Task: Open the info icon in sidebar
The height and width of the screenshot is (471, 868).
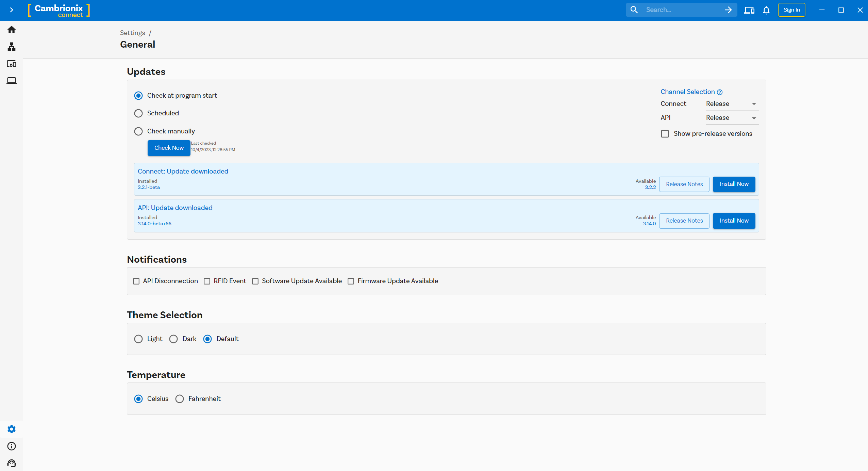Action: pyautogui.click(x=12, y=446)
